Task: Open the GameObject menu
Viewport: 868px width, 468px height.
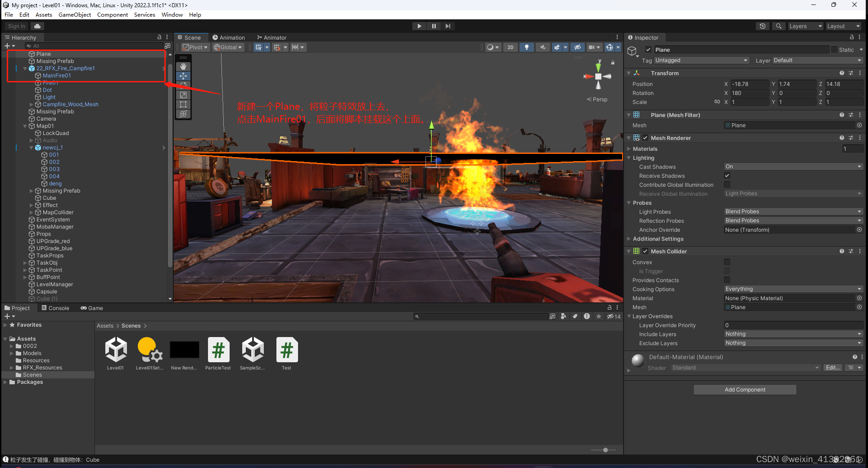Action: pyautogui.click(x=75, y=14)
